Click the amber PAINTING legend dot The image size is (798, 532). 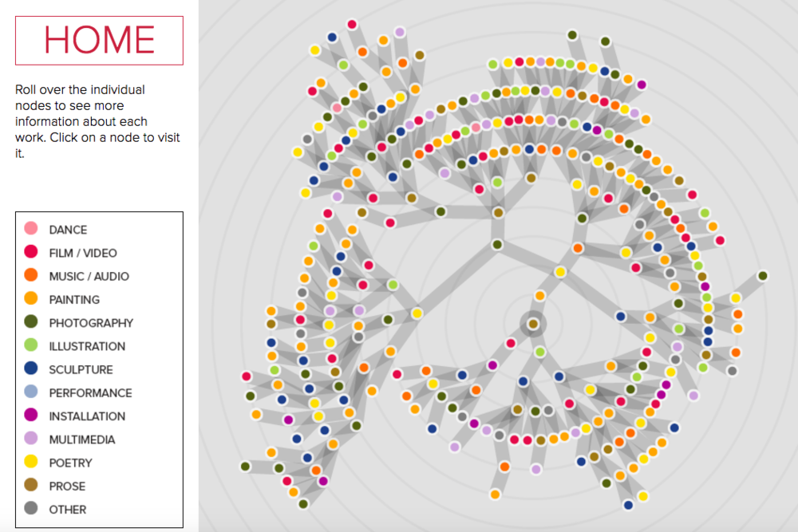pos(31,298)
